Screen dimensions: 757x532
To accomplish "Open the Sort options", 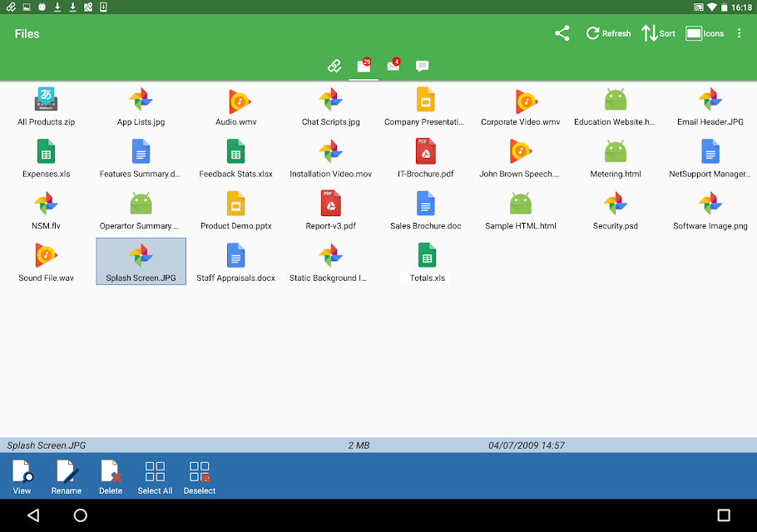I will pyautogui.click(x=658, y=33).
